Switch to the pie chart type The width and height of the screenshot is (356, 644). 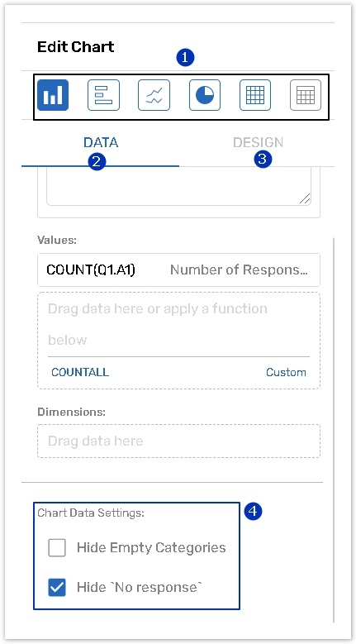pyautogui.click(x=205, y=95)
